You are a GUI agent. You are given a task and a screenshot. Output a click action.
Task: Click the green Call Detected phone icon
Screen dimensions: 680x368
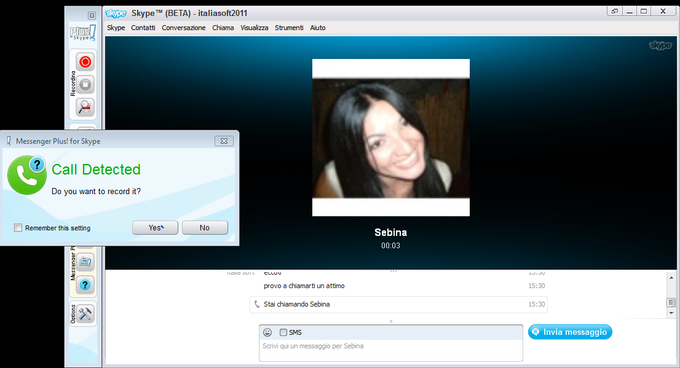point(27,175)
